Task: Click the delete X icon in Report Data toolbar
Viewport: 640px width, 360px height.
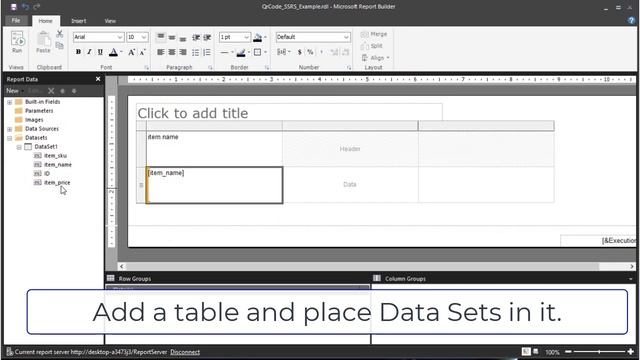Action: 51,91
